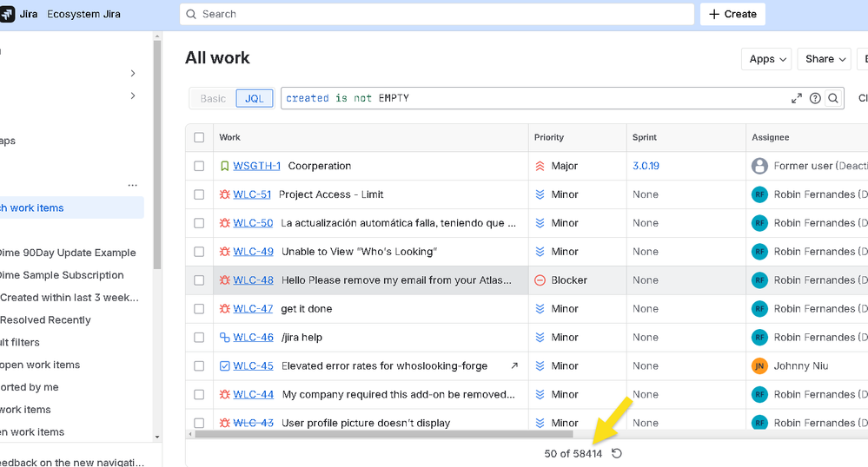Click Johnny Niu's avatar

coord(759,365)
